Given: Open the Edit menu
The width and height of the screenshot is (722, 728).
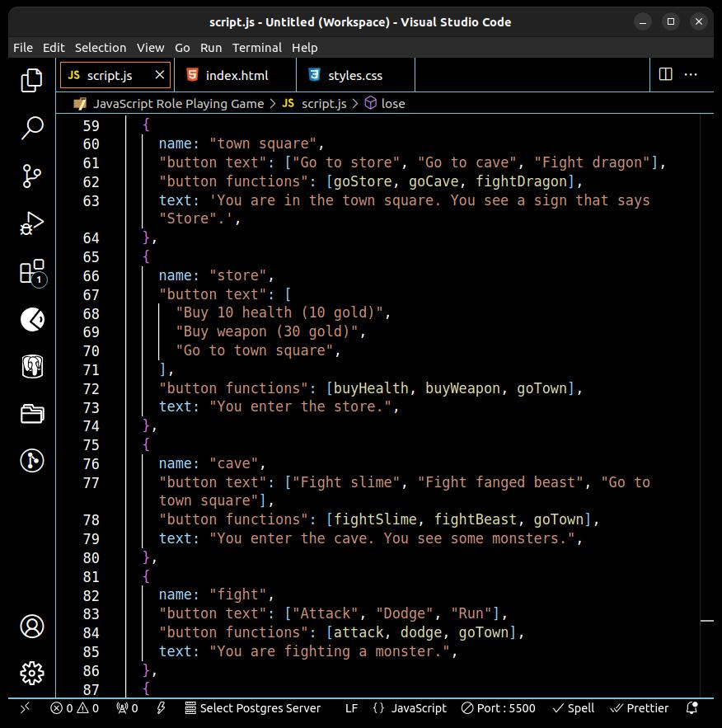Looking at the screenshot, I should pos(54,48).
